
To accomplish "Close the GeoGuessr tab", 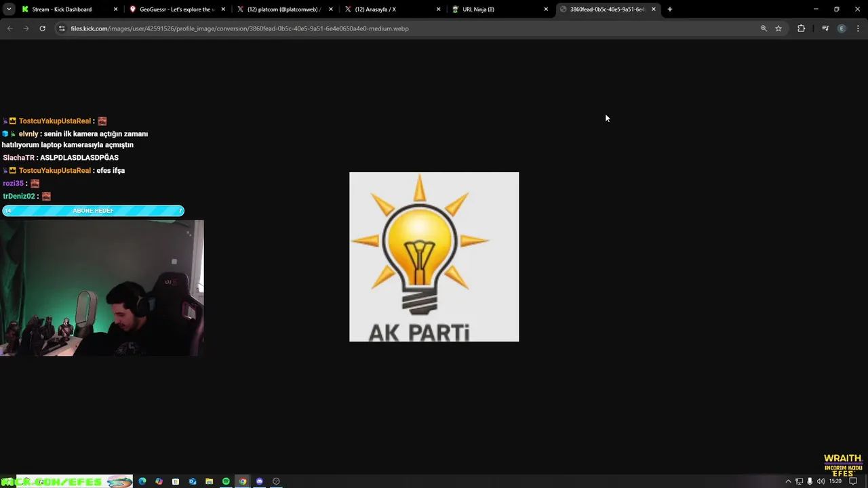I will click(x=223, y=9).
